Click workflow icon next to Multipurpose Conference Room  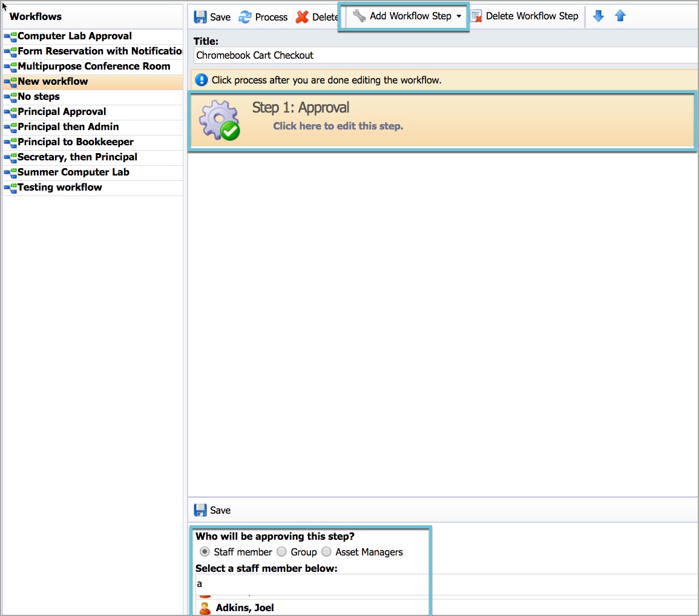[10, 67]
